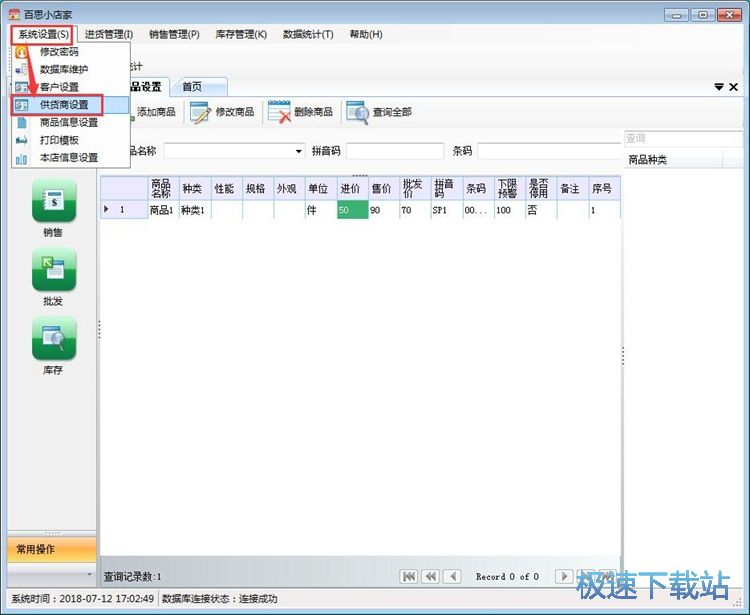Click the 修改商品 edit icon
This screenshot has height=615, width=750.
(x=200, y=112)
